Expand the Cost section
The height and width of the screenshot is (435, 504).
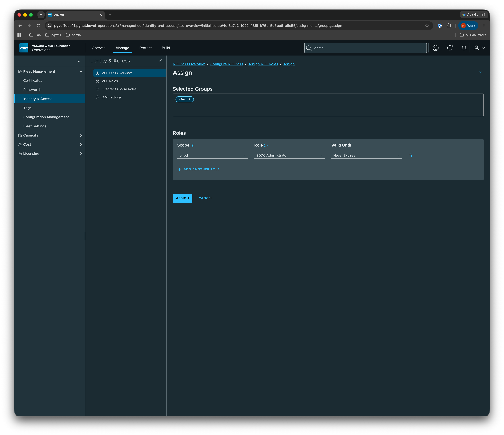click(x=81, y=144)
